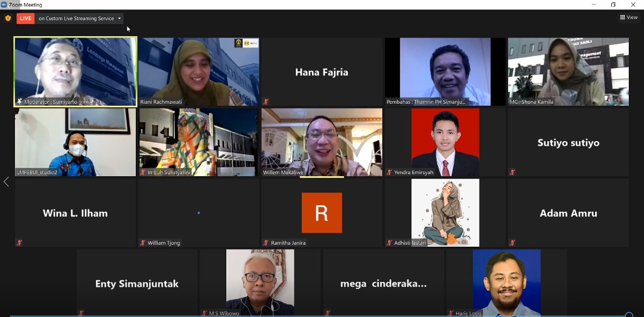Click the muted mic icon on Sutiyo sutiyo's tile

point(513,172)
